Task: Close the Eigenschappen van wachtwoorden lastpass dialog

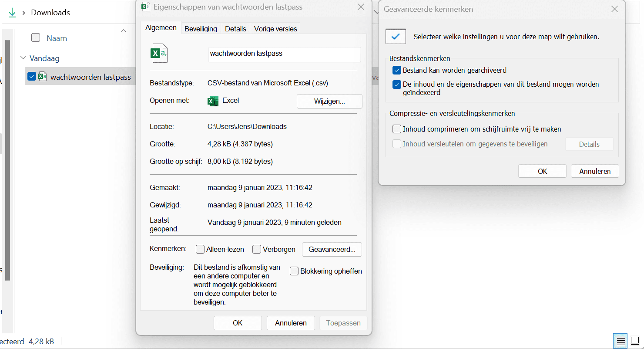Action: click(x=361, y=7)
